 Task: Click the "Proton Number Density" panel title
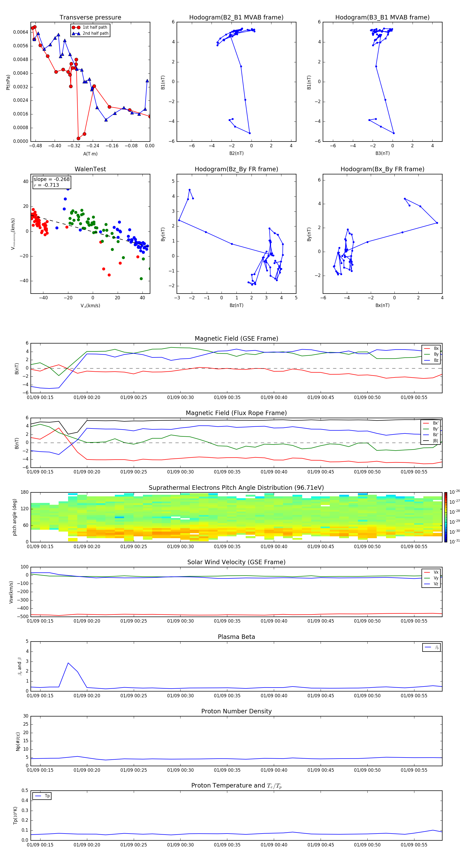[236, 711]
